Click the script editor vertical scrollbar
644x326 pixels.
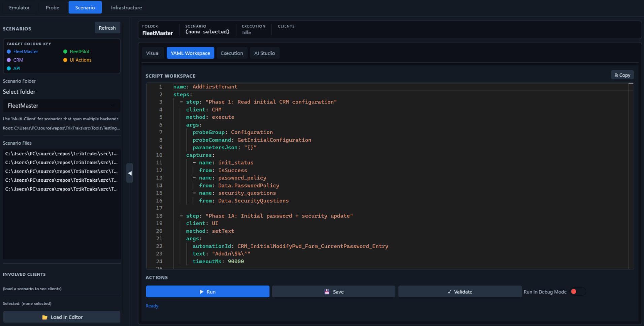tap(631, 175)
